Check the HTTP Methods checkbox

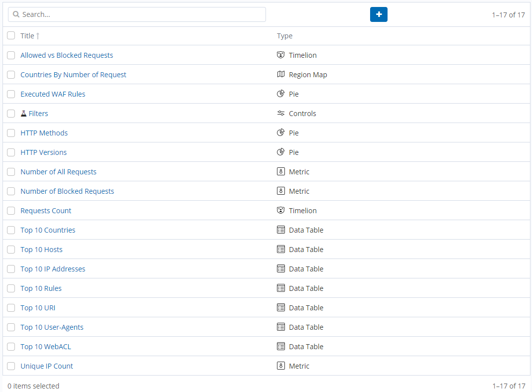tap(11, 133)
